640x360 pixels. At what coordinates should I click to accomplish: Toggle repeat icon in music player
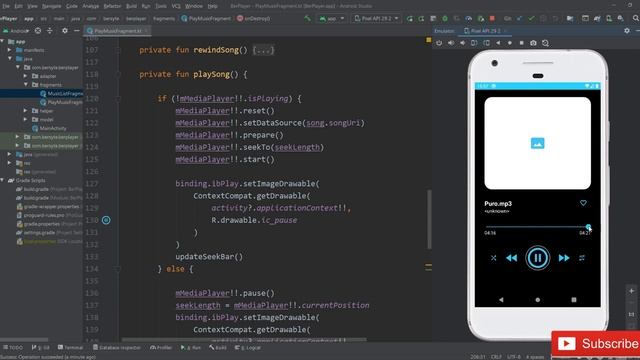(582, 258)
